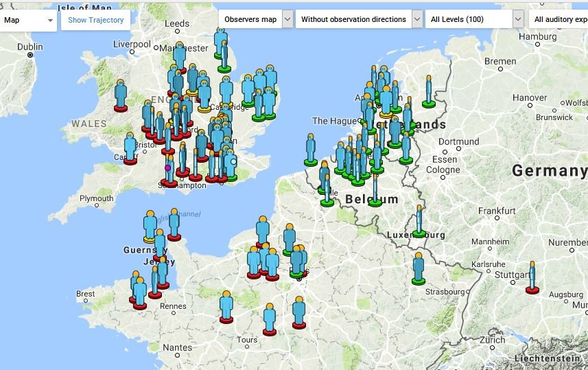Click the Hamburg city label

538,36
